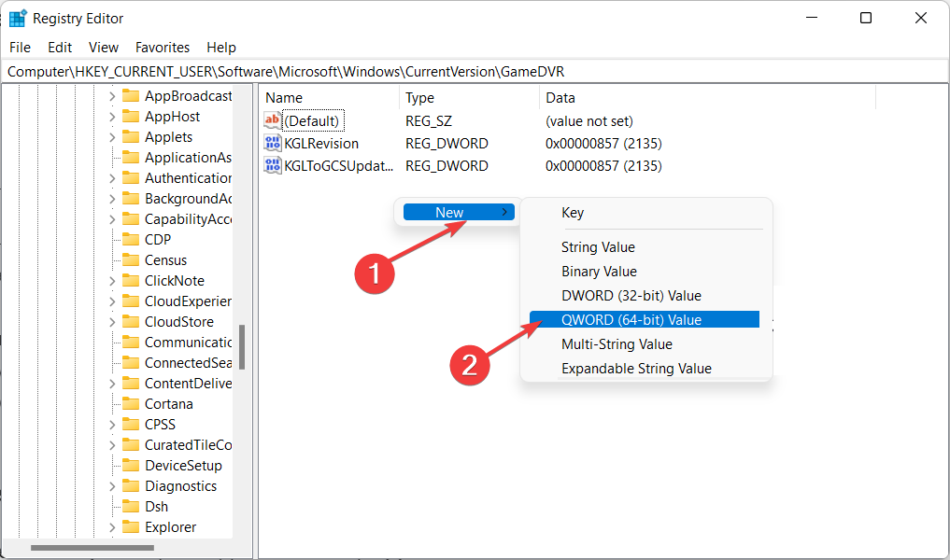The height and width of the screenshot is (560, 950).
Task: Choose QWORD (64-bit) Value
Action: click(x=644, y=319)
